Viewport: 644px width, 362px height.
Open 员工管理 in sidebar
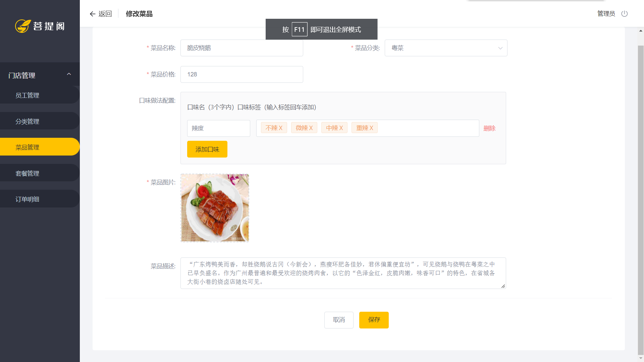pyautogui.click(x=28, y=96)
